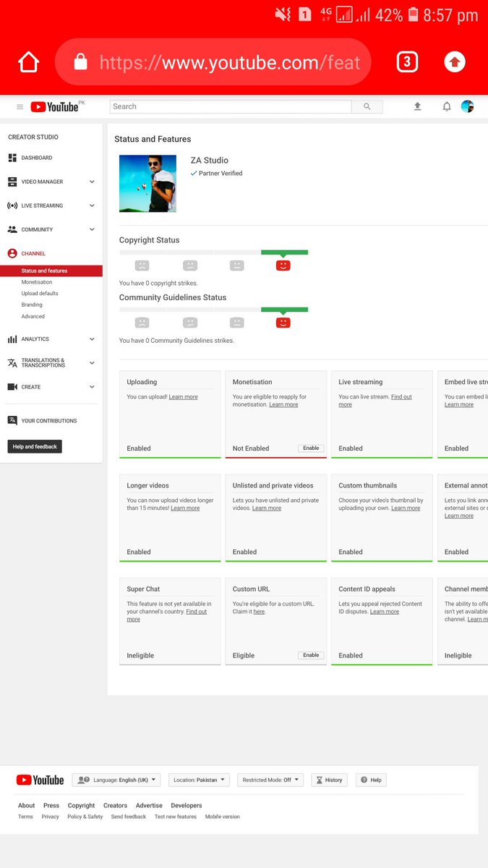This screenshot has width=488, height=868.
Task: Click the green Copyright Status indicator bar
Action: (x=284, y=252)
